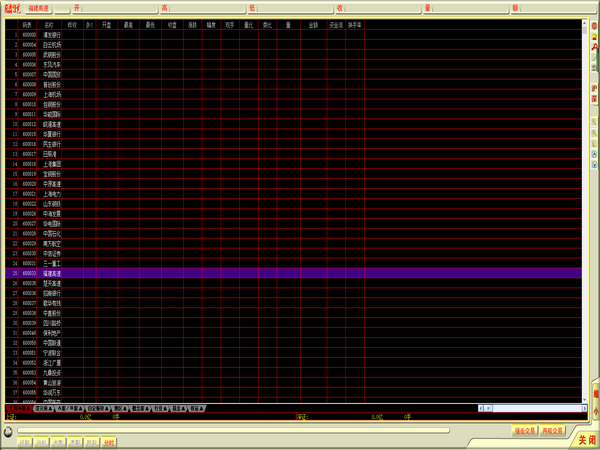Click the 关闭 close button

coord(585,439)
